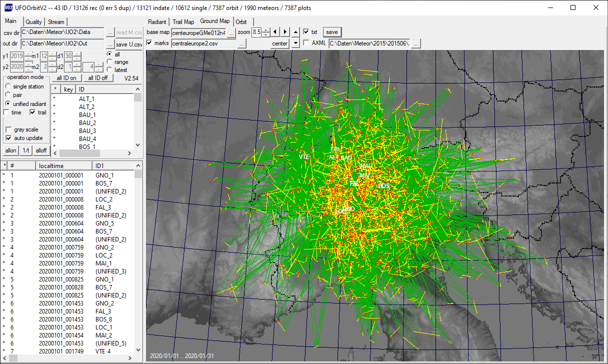The width and height of the screenshot is (608, 364).
Task: Select the range date radio option
Action: point(109,62)
